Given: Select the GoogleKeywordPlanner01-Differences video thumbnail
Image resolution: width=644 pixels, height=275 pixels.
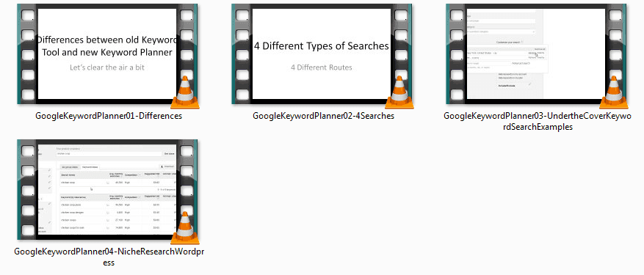Looking at the screenshot, I should tap(108, 54).
